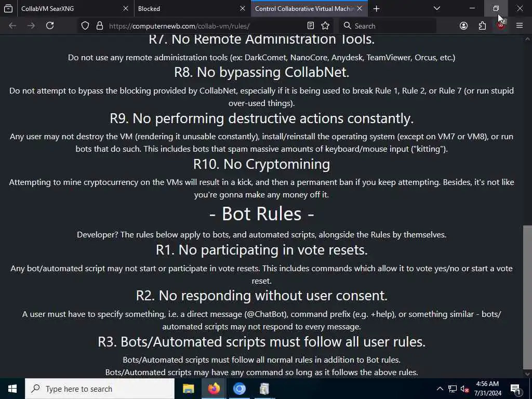This screenshot has width=532, height=399.
Task: Bookmark this page with the star
Action: coord(325,26)
